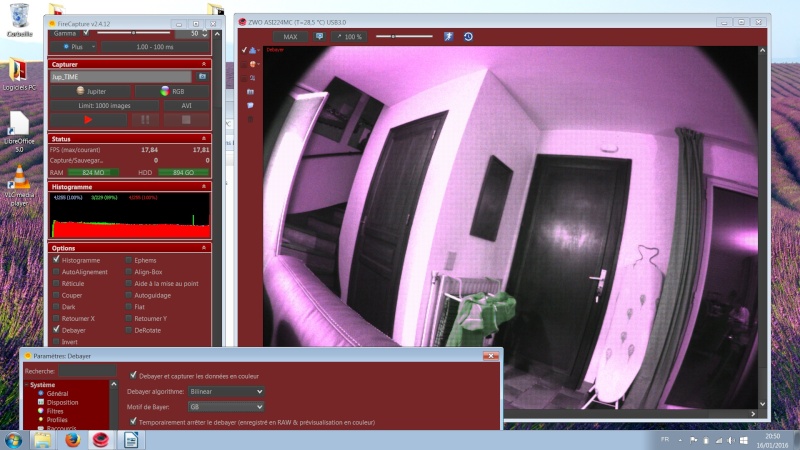Enable the Couper option
The width and height of the screenshot is (800, 450).
(x=56, y=295)
